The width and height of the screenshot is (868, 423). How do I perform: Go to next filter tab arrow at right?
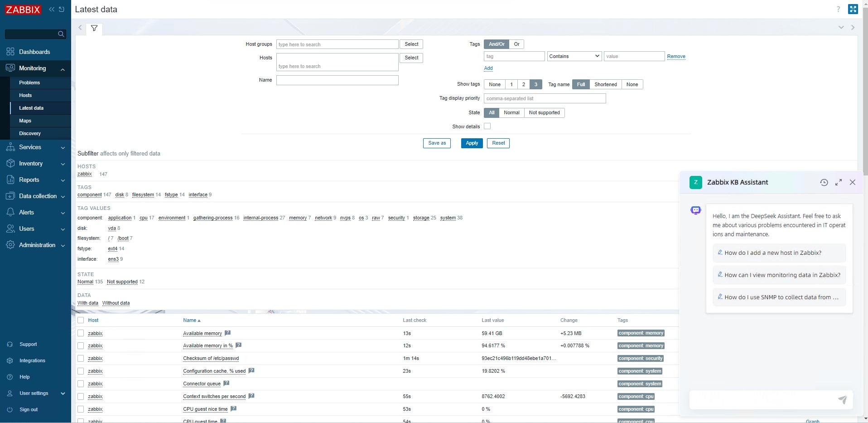point(853,28)
